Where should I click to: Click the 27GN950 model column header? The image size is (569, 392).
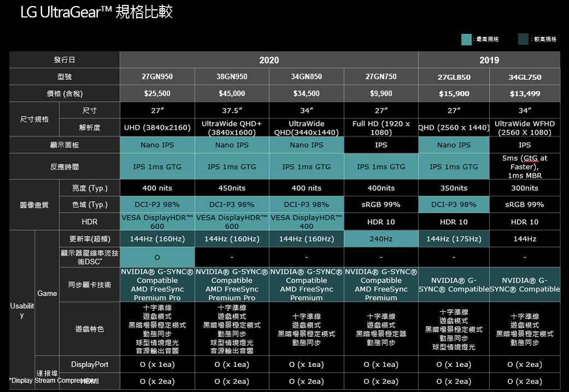(157, 77)
